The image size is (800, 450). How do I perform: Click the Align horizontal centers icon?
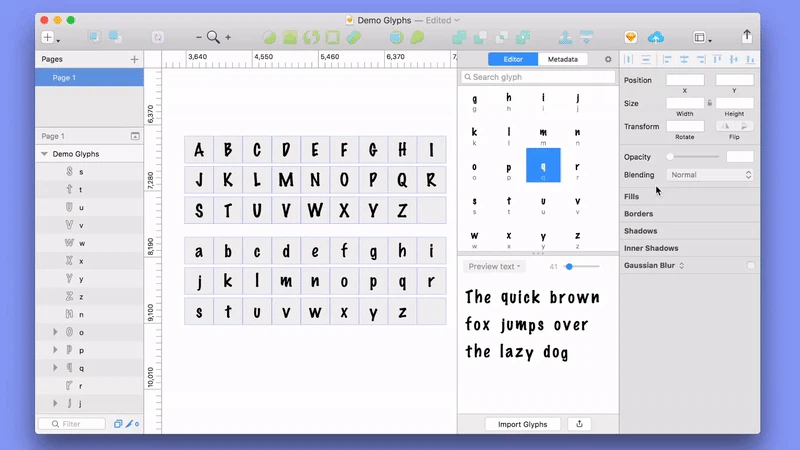click(x=684, y=60)
